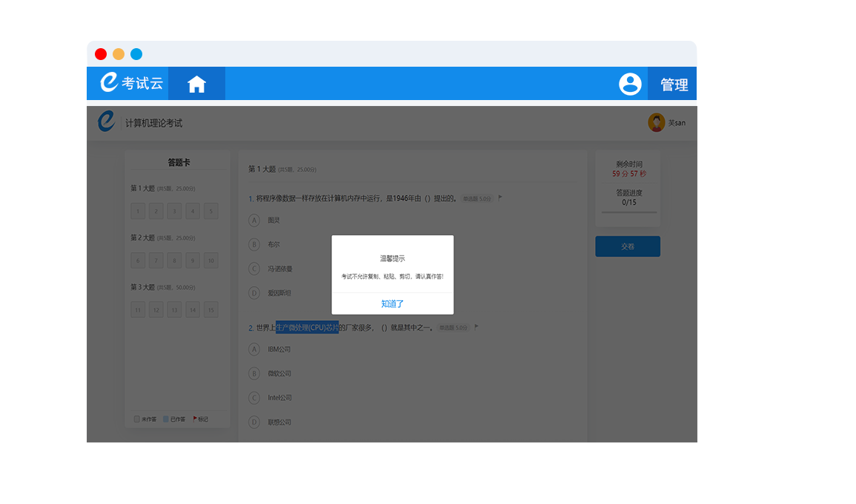Select option A 图灵 for question 1

(254, 220)
